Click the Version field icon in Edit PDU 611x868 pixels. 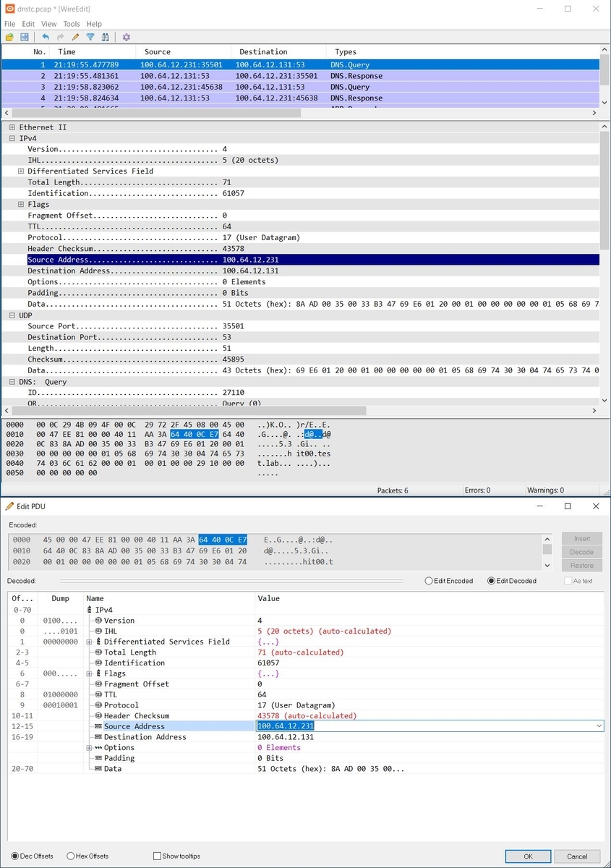coord(98,621)
